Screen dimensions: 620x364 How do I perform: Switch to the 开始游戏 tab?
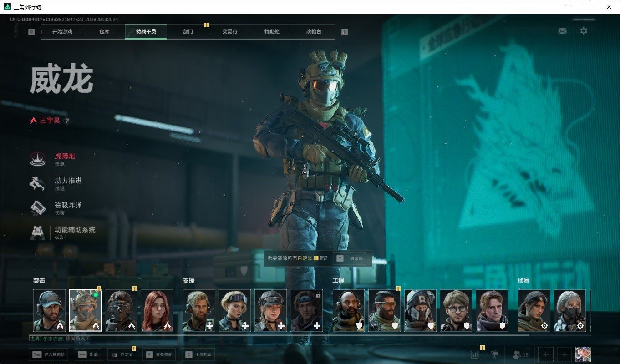pos(62,32)
